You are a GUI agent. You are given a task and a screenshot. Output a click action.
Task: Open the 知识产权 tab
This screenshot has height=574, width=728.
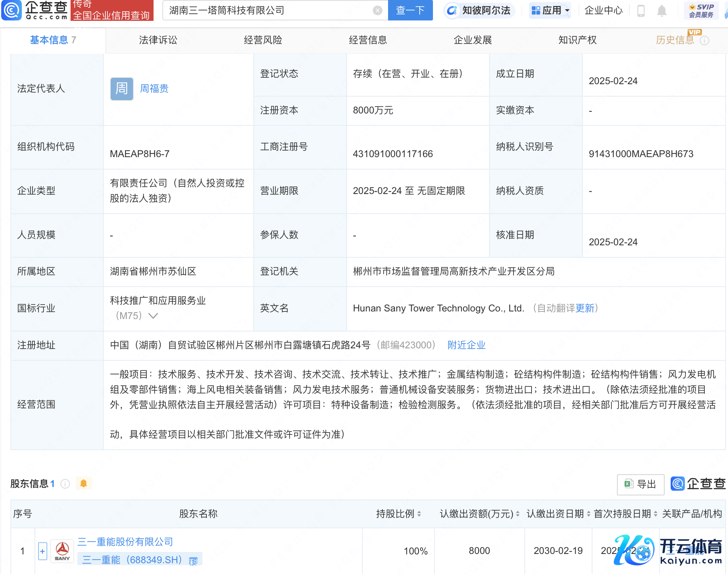[x=577, y=40]
